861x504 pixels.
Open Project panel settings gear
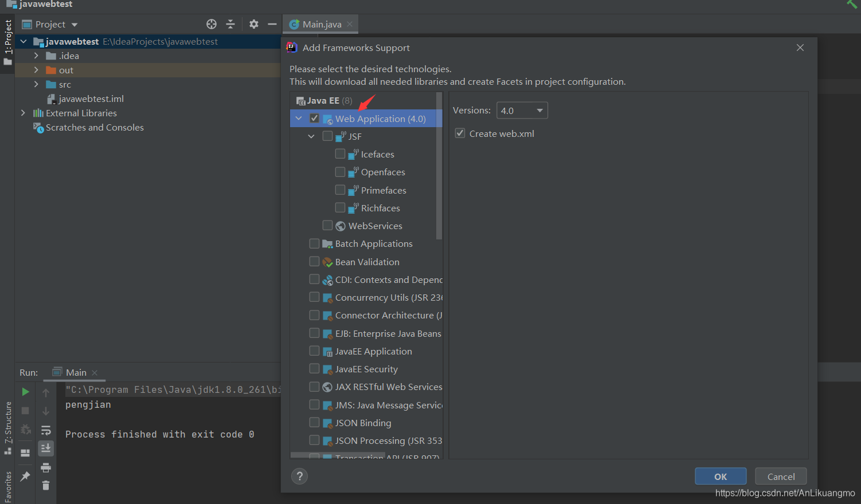click(x=254, y=24)
